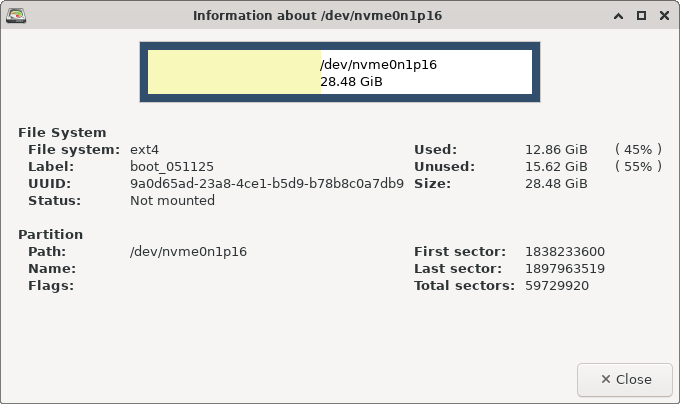Click the First sector number 1838233600
Screen dimensions: 680x404
[x=564, y=252]
